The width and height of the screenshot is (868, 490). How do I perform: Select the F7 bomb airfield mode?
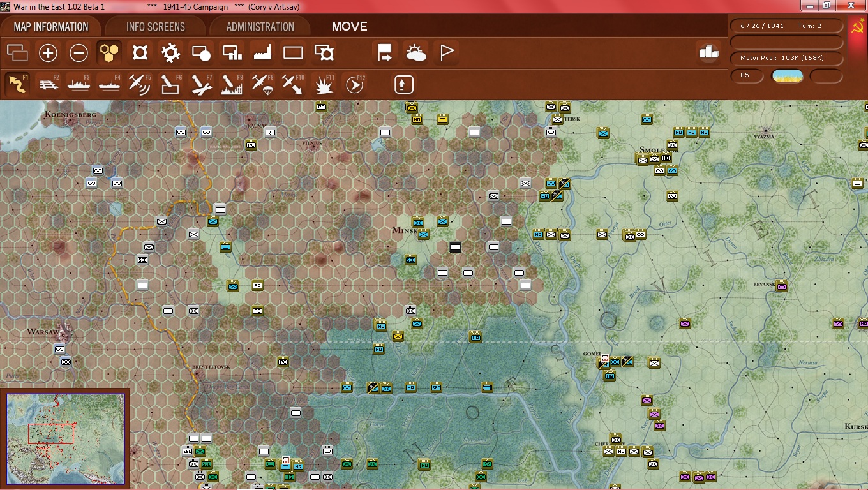click(x=200, y=84)
